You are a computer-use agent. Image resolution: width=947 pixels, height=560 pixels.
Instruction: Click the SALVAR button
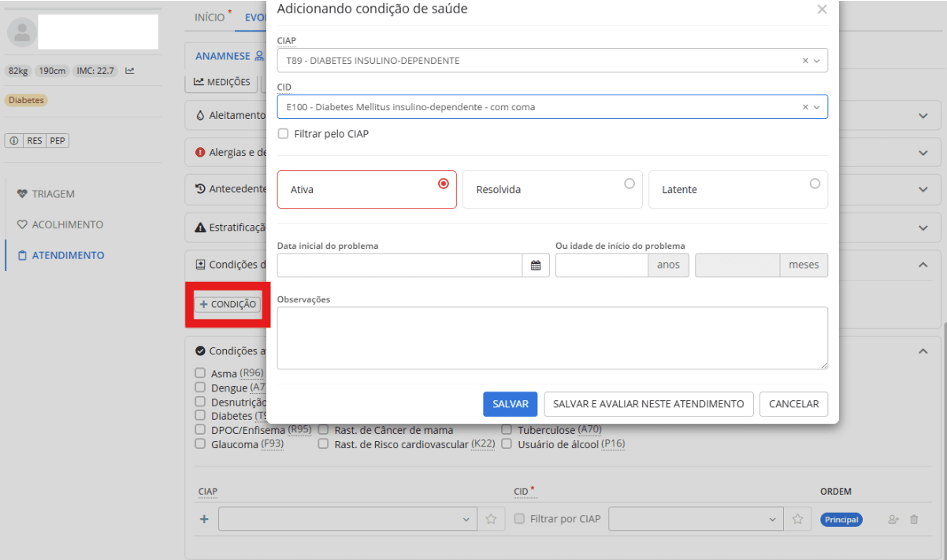(510, 404)
